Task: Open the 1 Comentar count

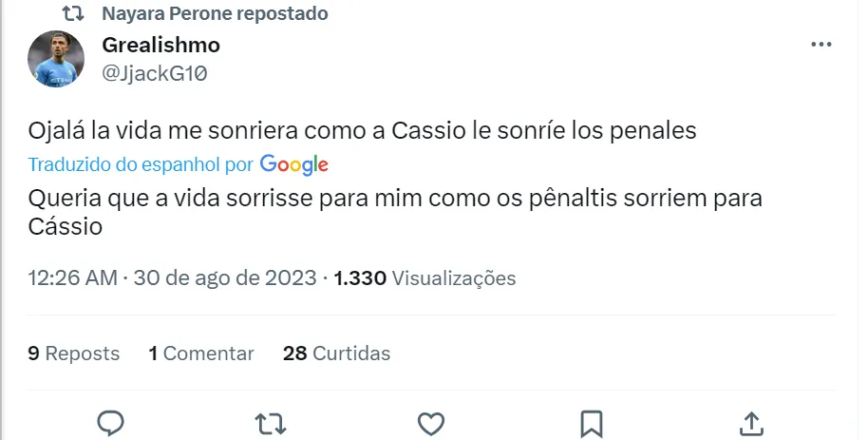Action: coord(201,354)
